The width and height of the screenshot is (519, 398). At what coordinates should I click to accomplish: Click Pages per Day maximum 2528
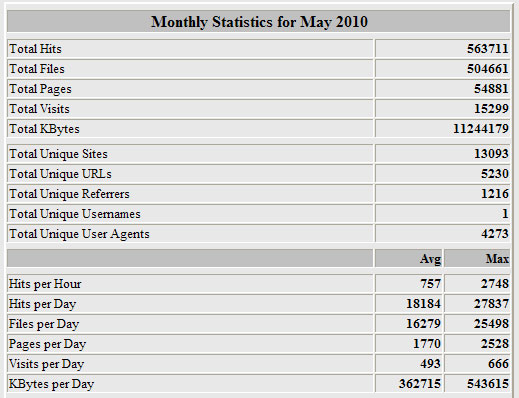(x=495, y=344)
